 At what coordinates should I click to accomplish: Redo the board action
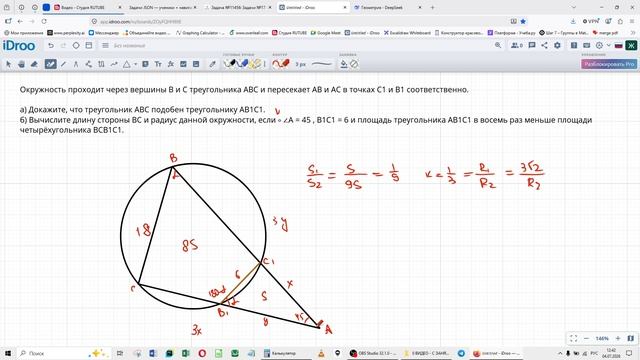tap(63, 46)
